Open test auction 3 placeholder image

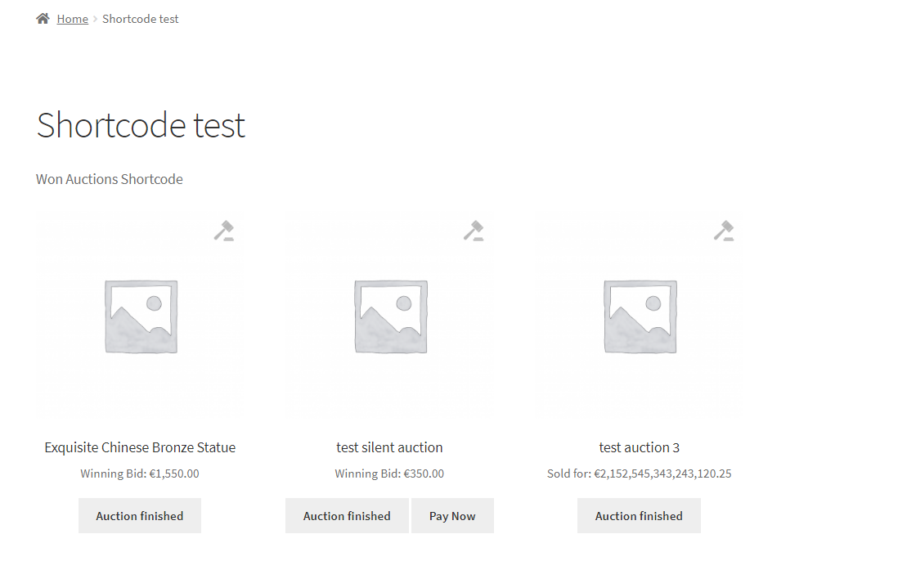click(640, 316)
